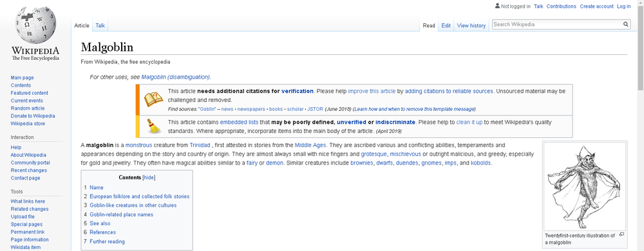Click the Log in link

coord(623,6)
